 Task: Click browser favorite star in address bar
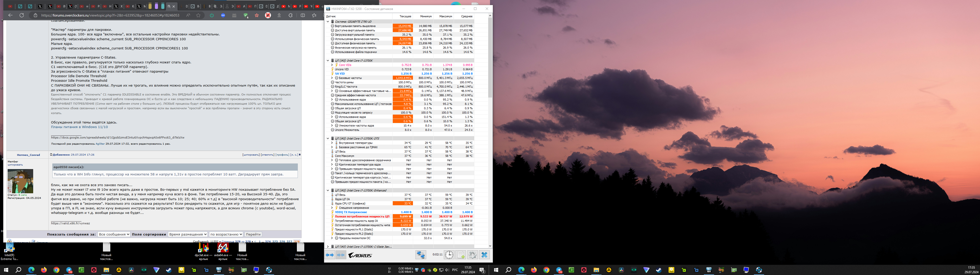pyautogui.click(x=198, y=15)
